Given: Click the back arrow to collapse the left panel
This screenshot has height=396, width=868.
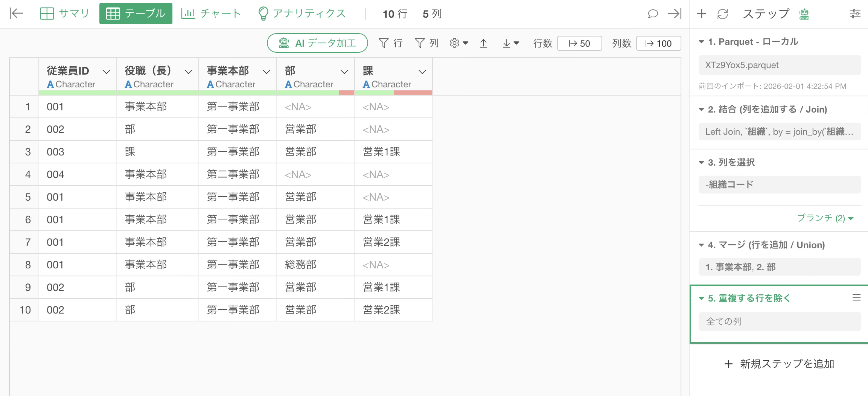Looking at the screenshot, I should pos(16,13).
